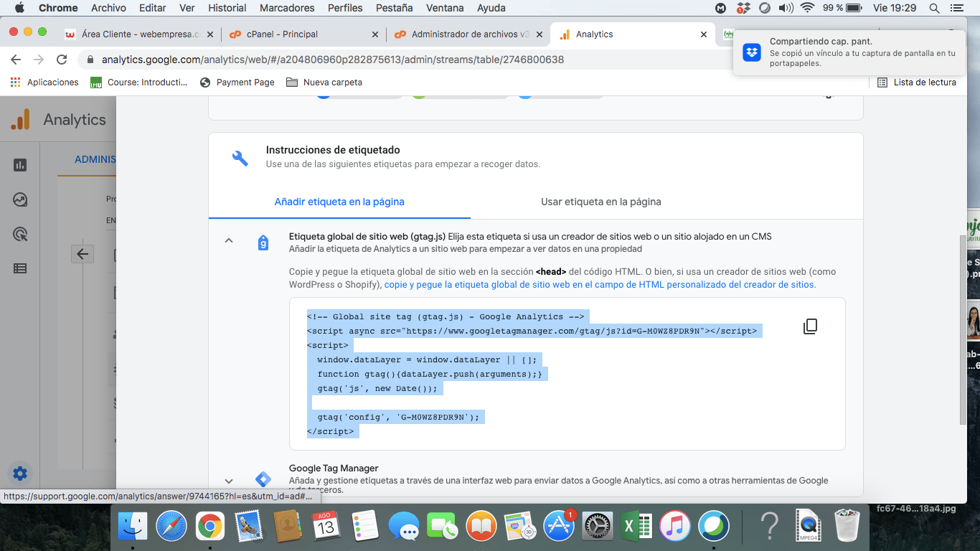Screen dimensions: 980x551
Task: Open Calendar from the Dock
Action: pyautogui.click(x=326, y=527)
